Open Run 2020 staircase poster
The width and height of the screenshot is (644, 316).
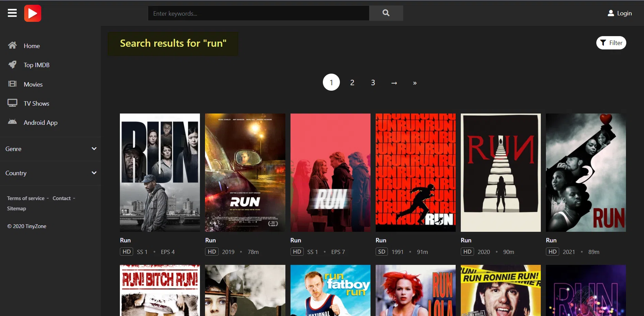[x=501, y=172]
